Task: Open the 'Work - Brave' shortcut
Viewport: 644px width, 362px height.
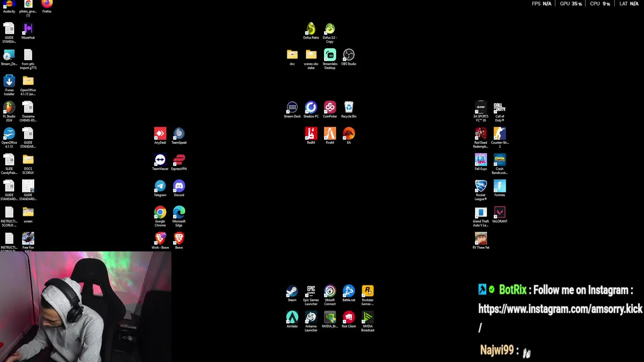Action: 160,241
